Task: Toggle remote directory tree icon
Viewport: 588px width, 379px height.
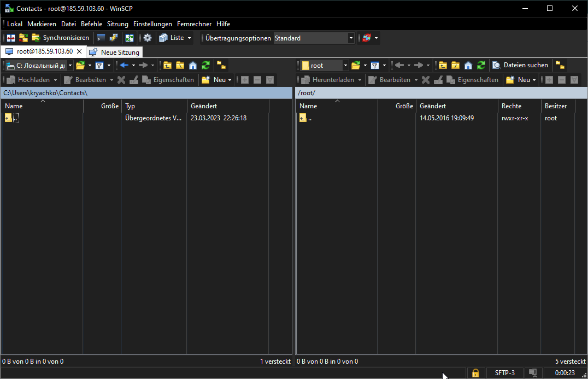Action: pyautogui.click(x=560, y=65)
